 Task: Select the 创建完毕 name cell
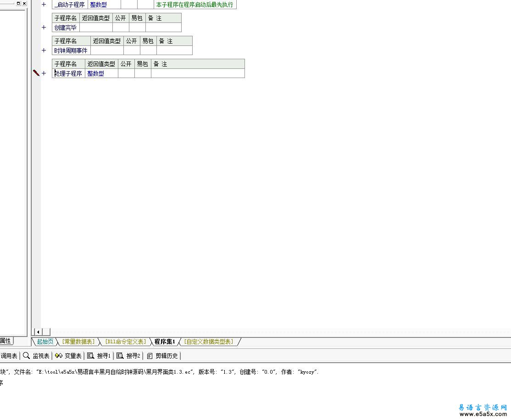coord(66,28)
